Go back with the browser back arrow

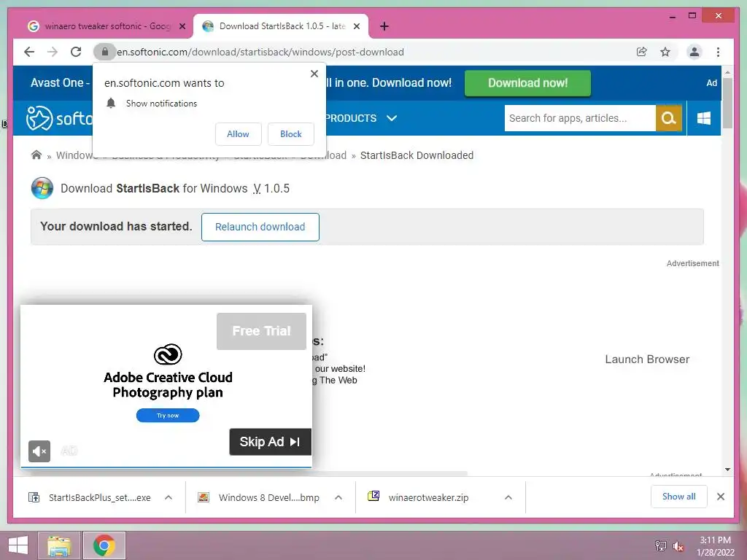coord(29,52)
